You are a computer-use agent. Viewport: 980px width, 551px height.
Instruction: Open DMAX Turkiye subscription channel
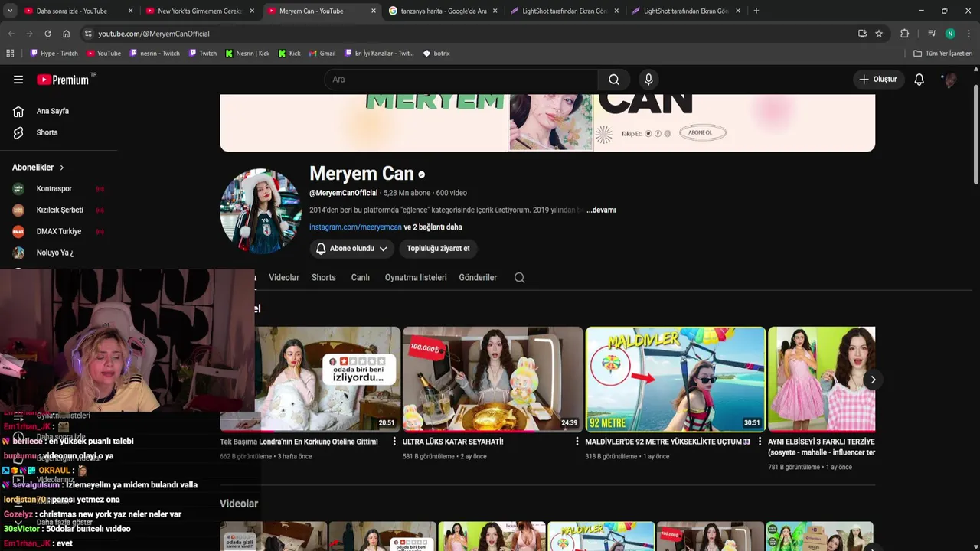tap(58, 231)
